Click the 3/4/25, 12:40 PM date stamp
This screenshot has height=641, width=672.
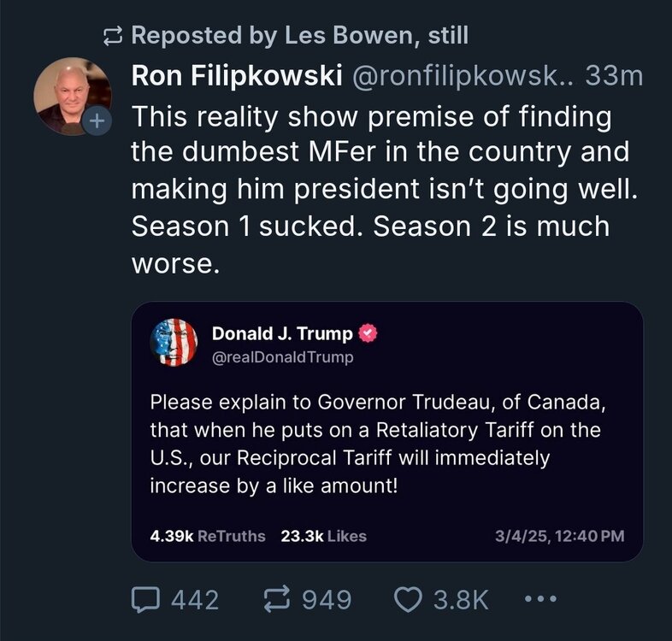tap(559, 537)
